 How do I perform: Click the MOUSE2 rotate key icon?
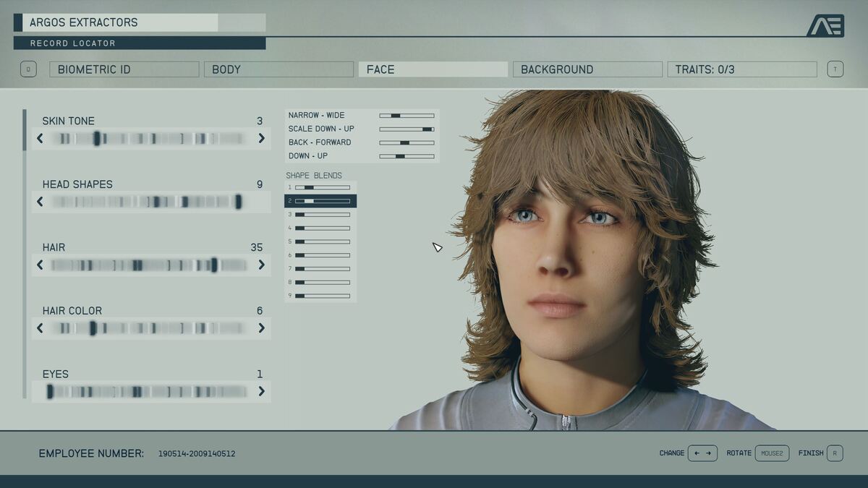tap(772, 453)
